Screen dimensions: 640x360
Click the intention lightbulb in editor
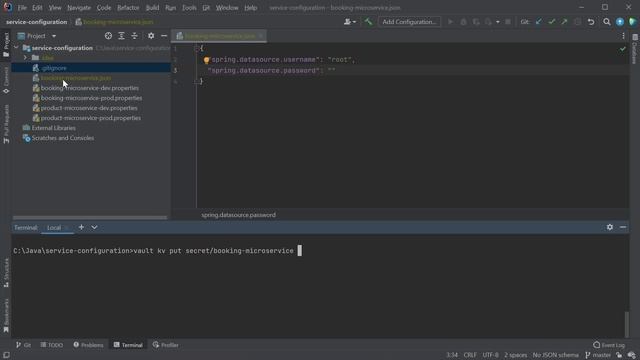[x=206, y=60]
